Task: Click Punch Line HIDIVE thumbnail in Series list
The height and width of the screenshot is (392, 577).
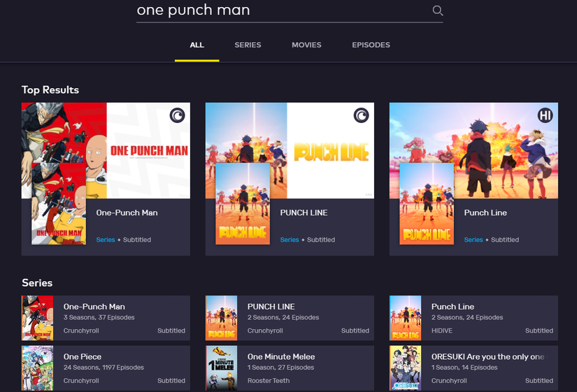Action: 405,318
